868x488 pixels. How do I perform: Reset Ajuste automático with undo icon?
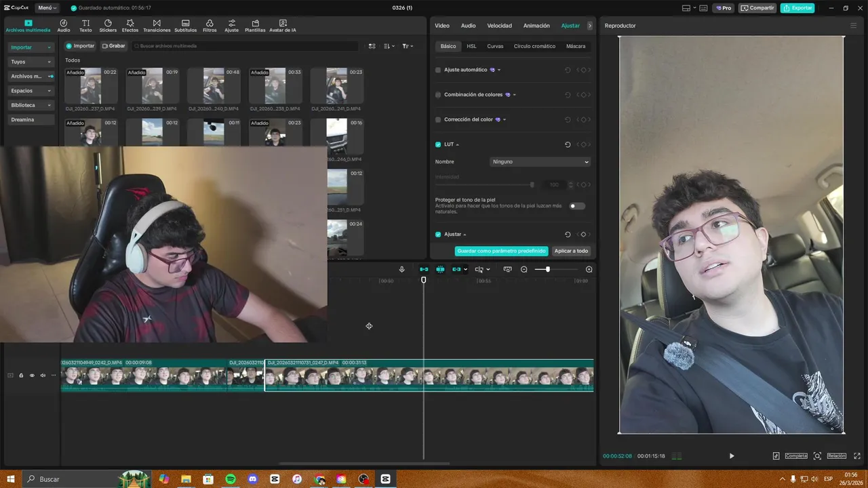[x=568, y=70]
